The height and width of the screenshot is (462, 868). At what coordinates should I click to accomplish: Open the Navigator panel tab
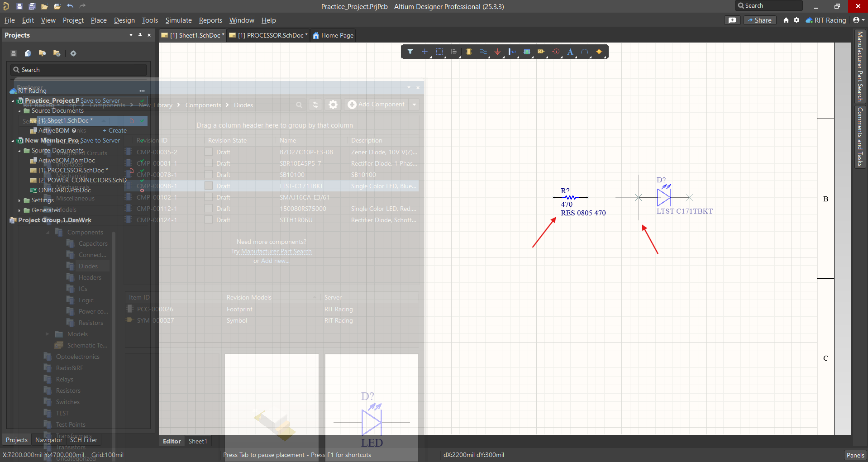click(49, 440)
